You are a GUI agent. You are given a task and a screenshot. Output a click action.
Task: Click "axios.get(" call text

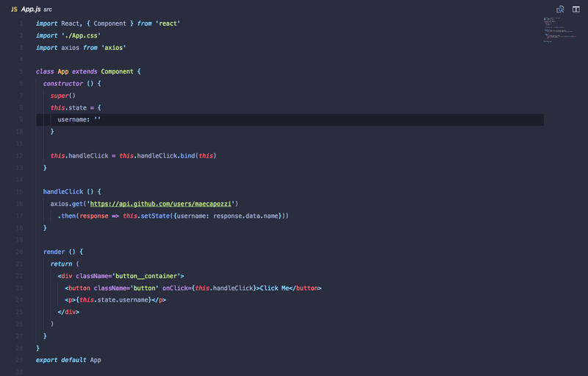pyautogui.click(x=68, y=204)
